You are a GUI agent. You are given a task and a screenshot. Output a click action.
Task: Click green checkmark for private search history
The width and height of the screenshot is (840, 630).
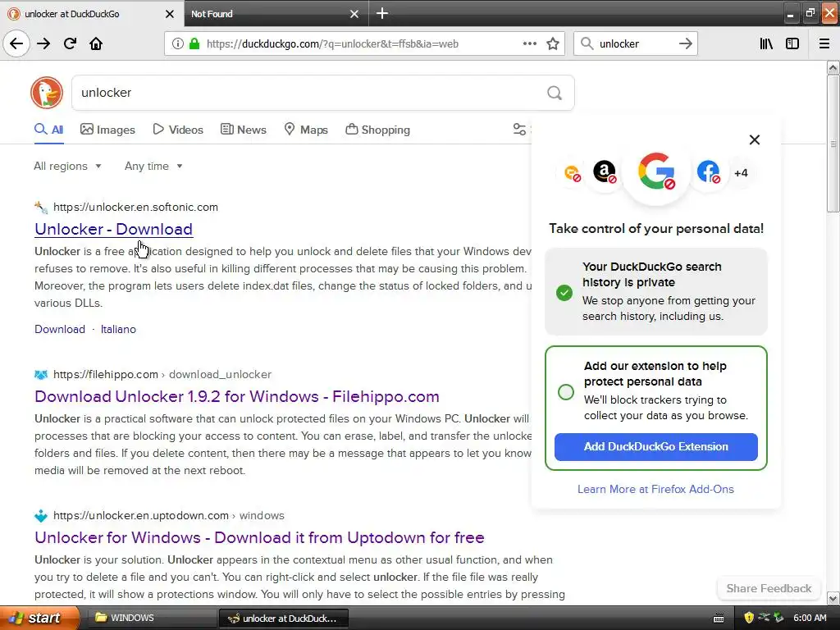click(564, 293)
